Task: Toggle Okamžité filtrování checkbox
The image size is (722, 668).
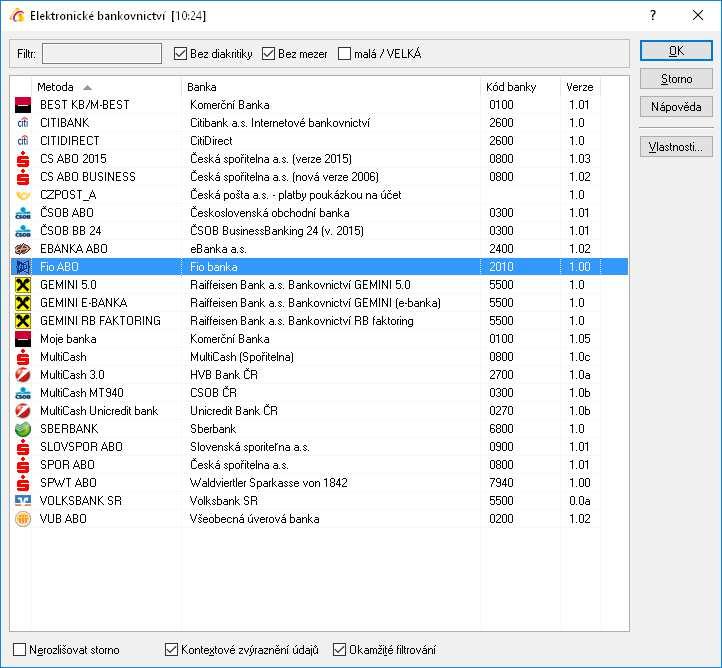Action: [x=339, y=650]
